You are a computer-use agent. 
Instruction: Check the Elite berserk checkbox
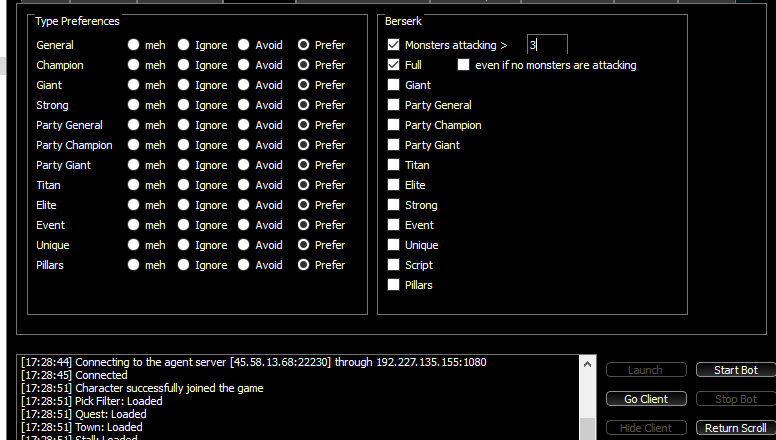(394, 185)
